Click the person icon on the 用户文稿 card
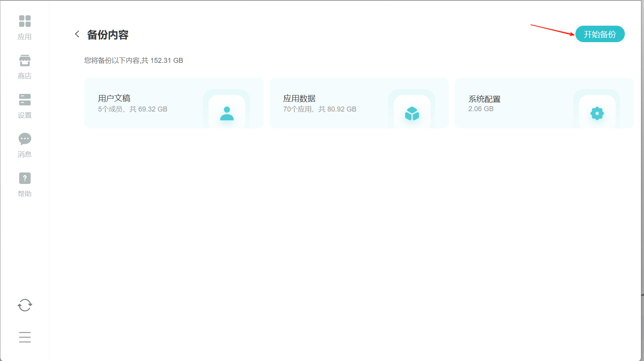The image size is (644, 361). [227, 113]
